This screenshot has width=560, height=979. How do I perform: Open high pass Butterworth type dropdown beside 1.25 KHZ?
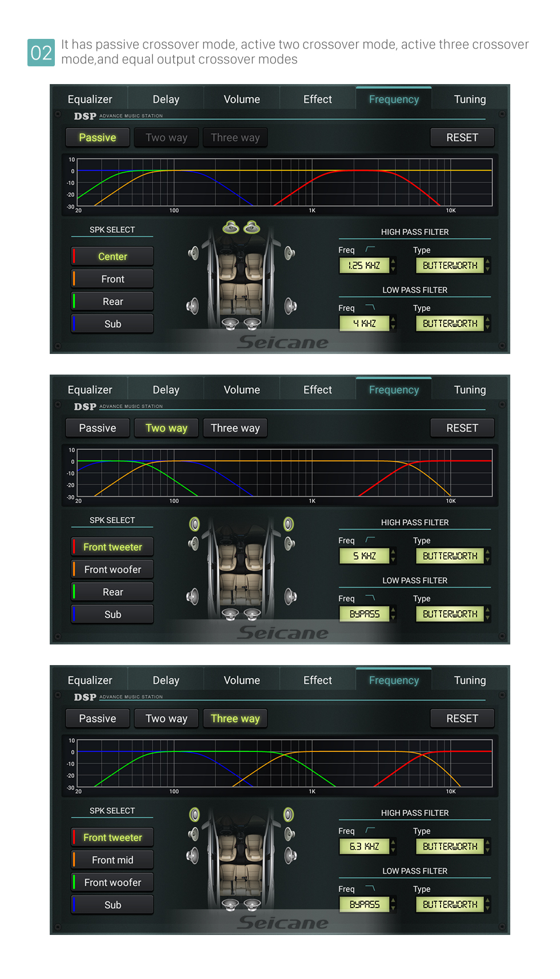pyautogui.click(x=453, y=265)
